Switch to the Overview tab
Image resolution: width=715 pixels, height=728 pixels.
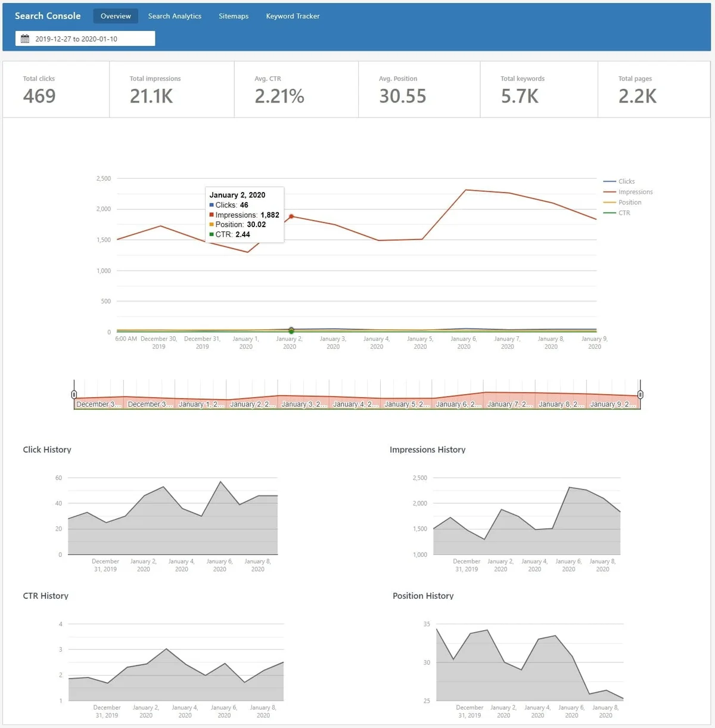point(116,16)
